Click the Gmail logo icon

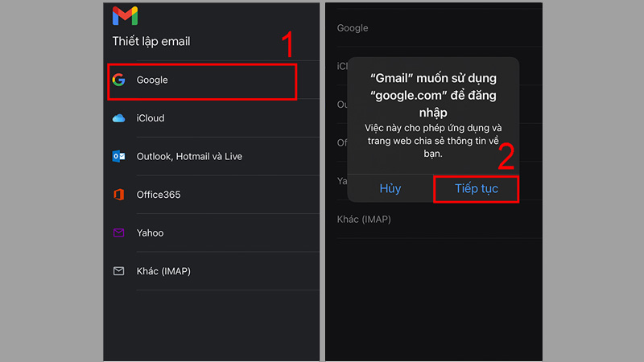click(125, 16)
